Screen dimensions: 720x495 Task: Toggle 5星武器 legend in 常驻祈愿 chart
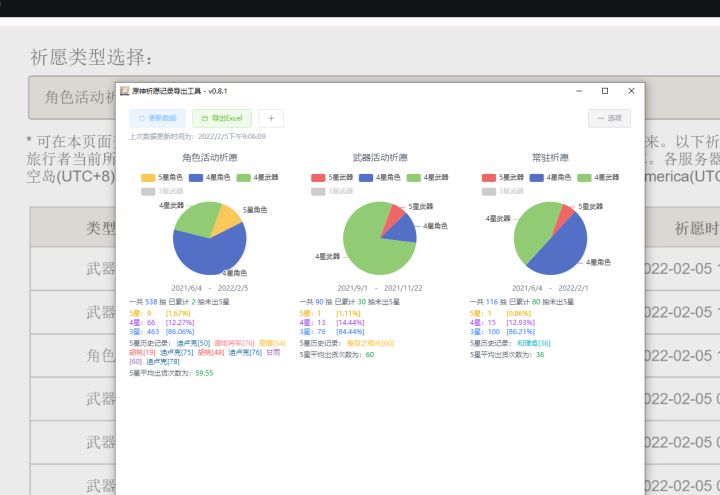(x=503, y=177)
